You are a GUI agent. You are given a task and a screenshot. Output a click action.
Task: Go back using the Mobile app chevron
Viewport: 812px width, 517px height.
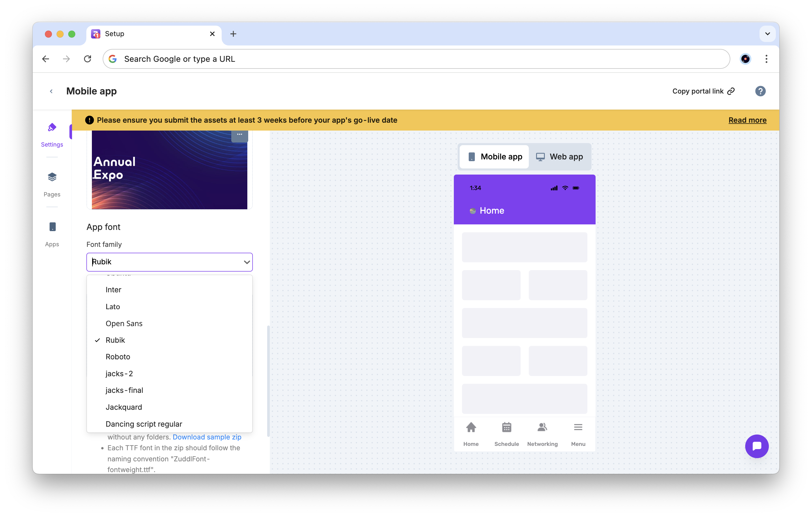51,91
